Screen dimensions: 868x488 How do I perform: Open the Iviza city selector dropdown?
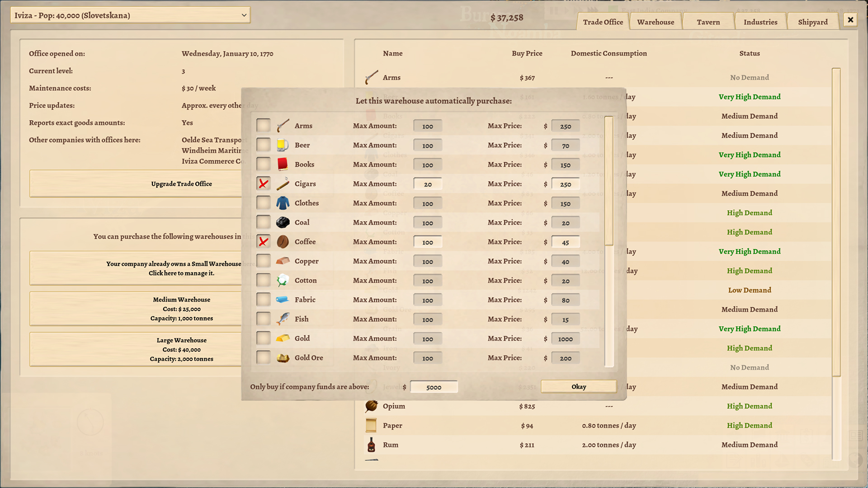coord(130,14)
